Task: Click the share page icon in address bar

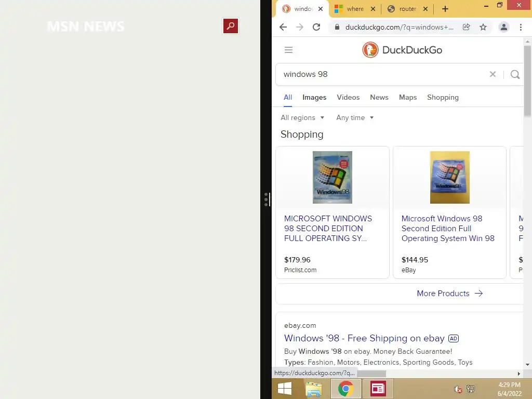Action: 467,27
